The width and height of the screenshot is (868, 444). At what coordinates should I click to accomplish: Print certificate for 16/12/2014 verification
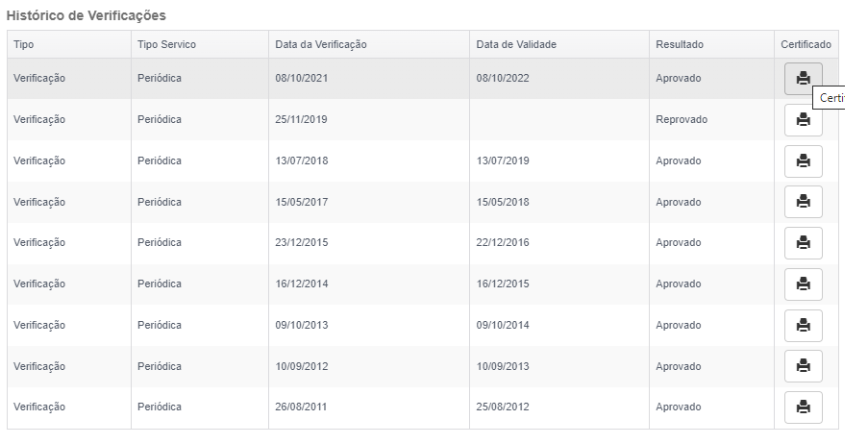[804, 284]
